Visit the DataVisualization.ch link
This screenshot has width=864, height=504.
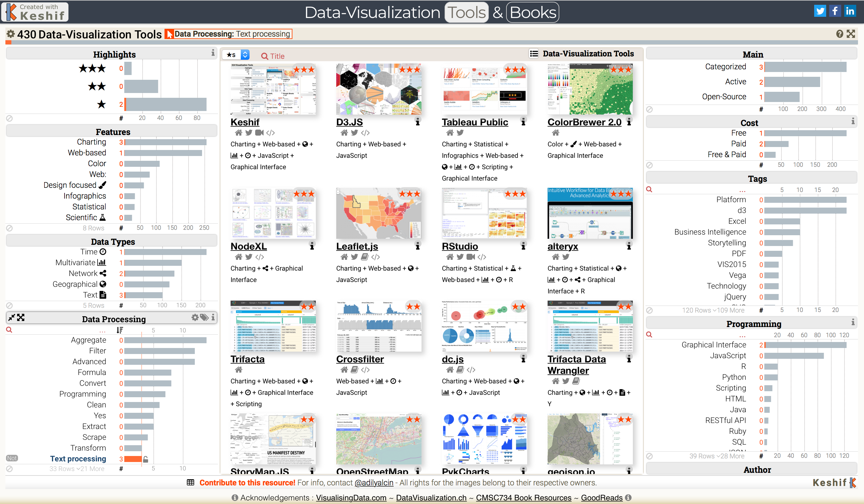(x=431, y=497)
